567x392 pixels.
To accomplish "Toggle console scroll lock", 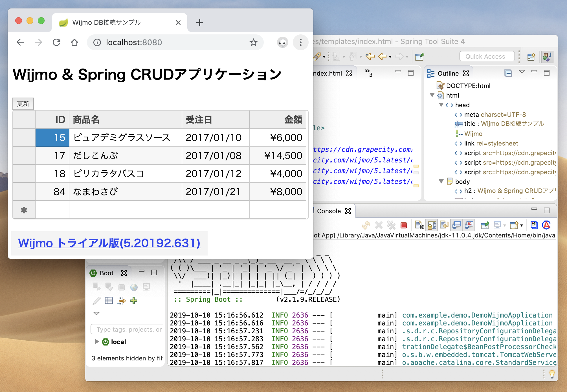I will click(x=432, y=225).
